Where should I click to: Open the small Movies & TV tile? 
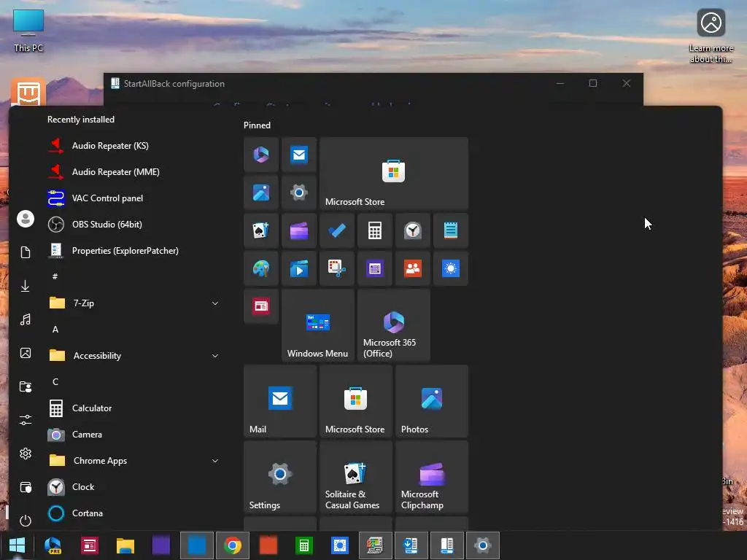[299, 268]
